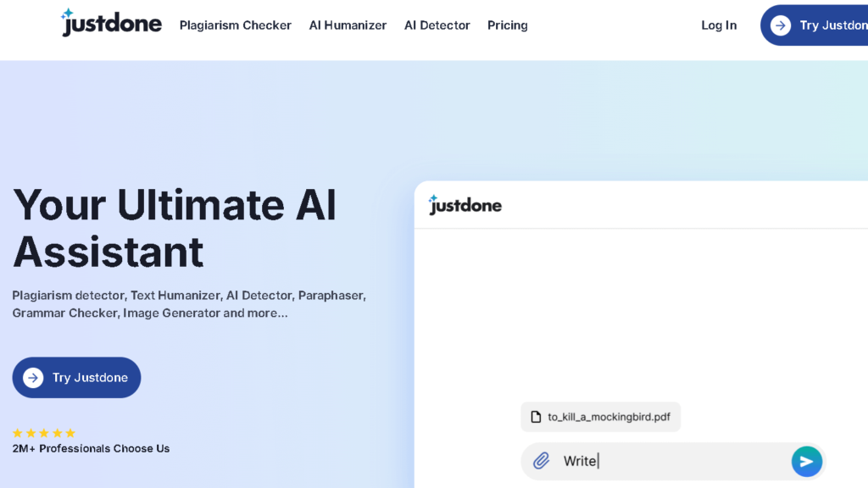This screenshot has height=488, width=868.
Task: Click the document icon on the PDF attachment
Action: [537, 416]
